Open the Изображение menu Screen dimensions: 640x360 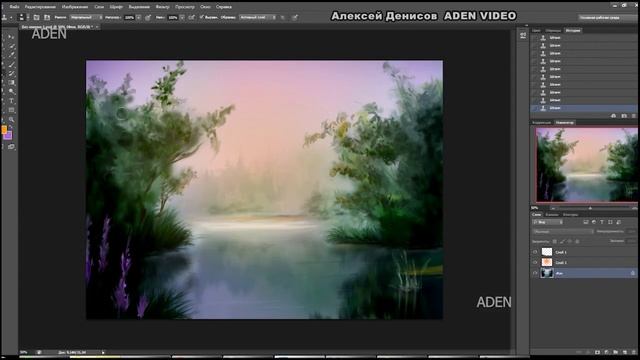click(75, 7)
